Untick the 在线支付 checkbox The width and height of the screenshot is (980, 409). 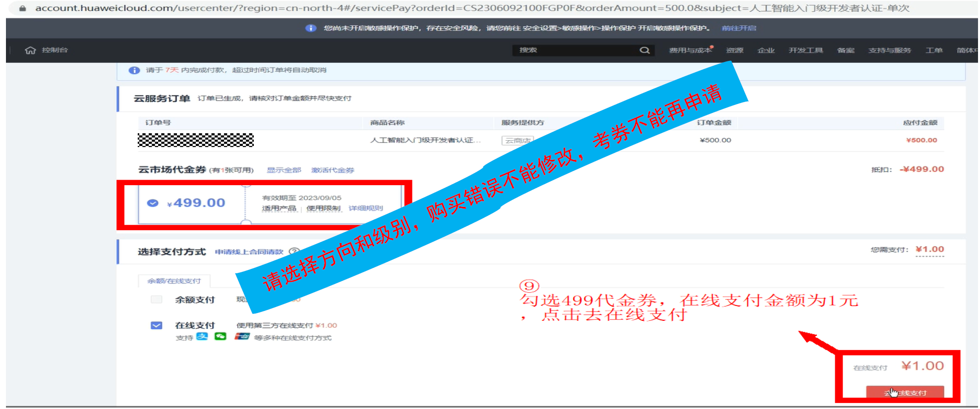pos(157,325)
